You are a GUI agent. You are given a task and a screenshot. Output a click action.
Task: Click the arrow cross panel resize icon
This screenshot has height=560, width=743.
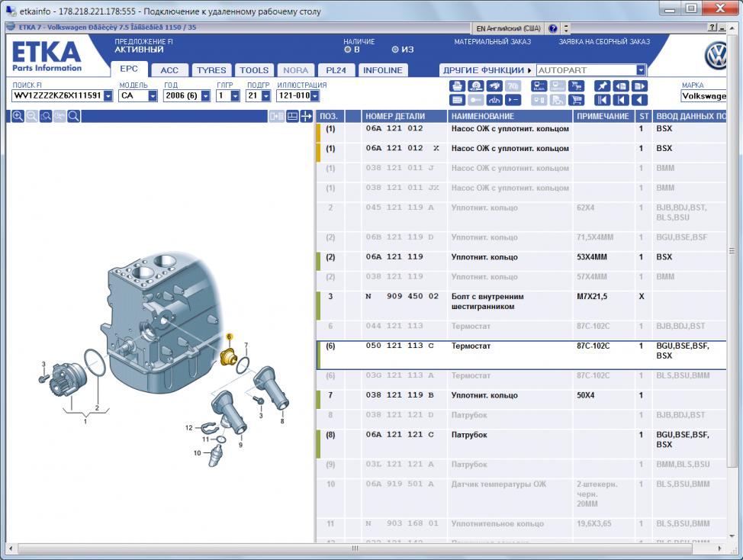pos(306,116)
